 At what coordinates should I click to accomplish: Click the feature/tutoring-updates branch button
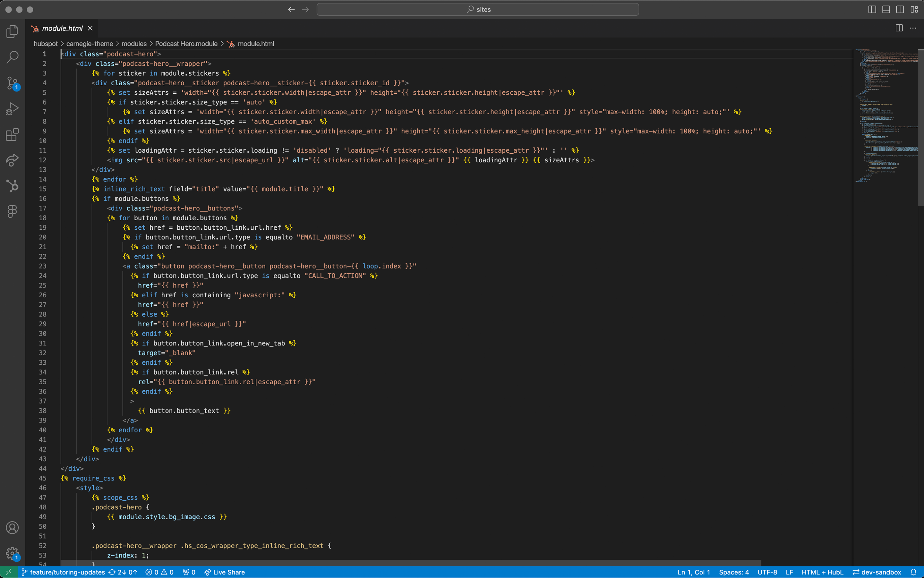(x=64, y=572)
